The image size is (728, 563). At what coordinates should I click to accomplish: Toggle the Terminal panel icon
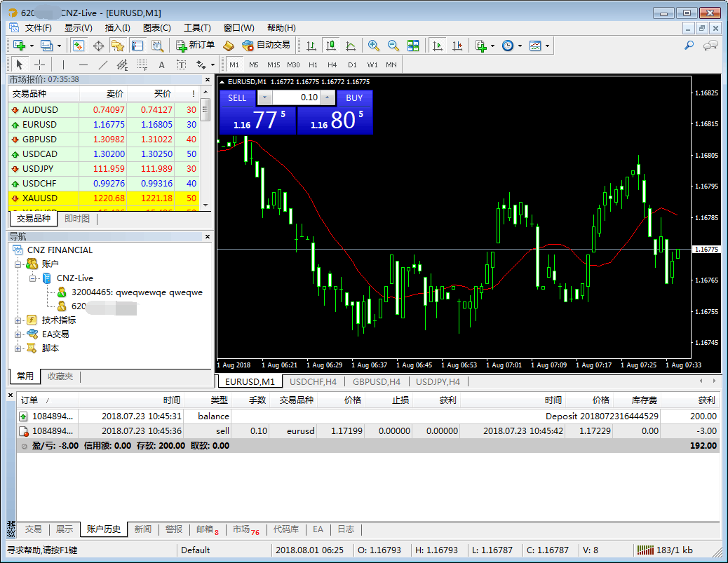(137, 46)
